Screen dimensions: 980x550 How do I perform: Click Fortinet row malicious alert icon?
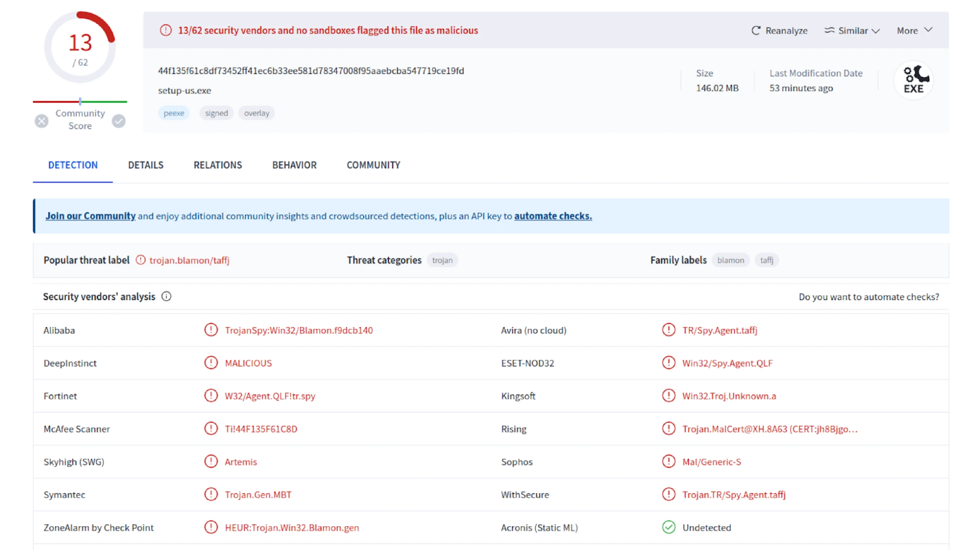[211, 396]
